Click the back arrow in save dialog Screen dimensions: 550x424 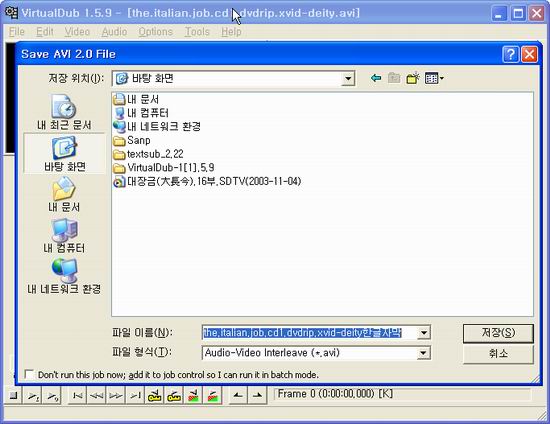click(376, 78)
